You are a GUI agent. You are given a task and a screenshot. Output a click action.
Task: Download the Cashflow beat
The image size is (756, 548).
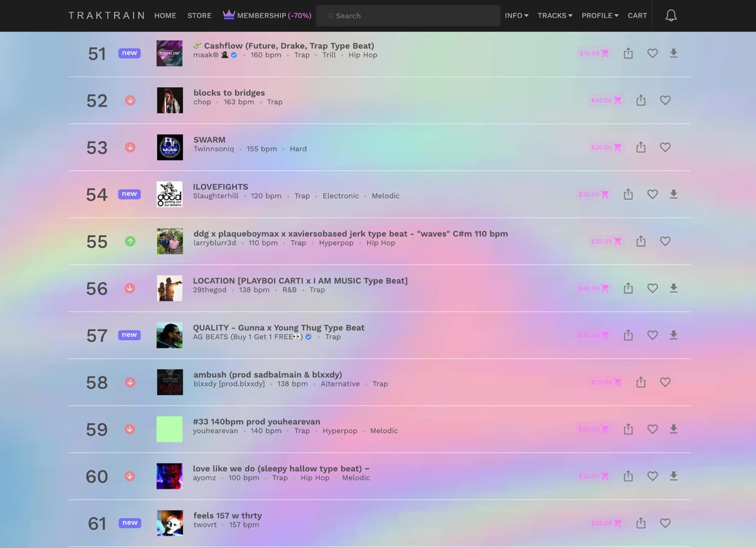[673, 53]
